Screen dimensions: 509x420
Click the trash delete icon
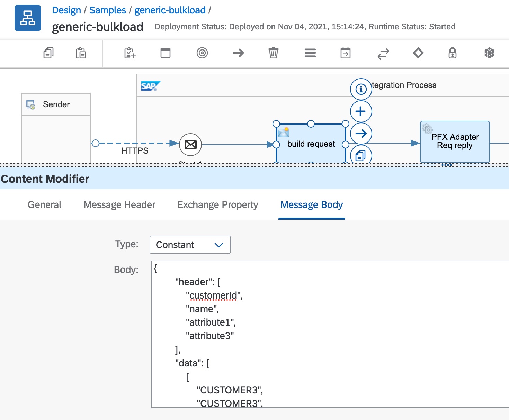click(274, 53)
